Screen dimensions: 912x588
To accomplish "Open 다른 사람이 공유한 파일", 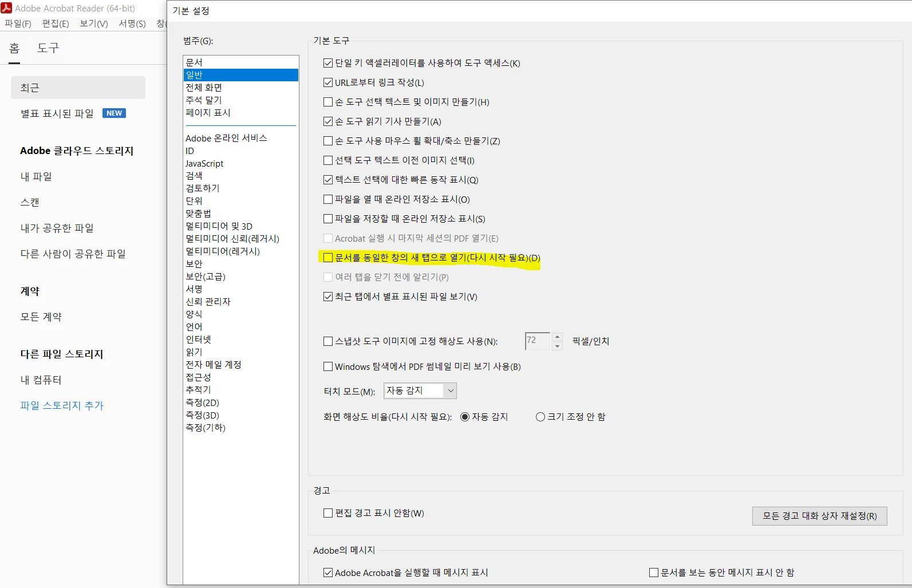I will coord(73,254).
